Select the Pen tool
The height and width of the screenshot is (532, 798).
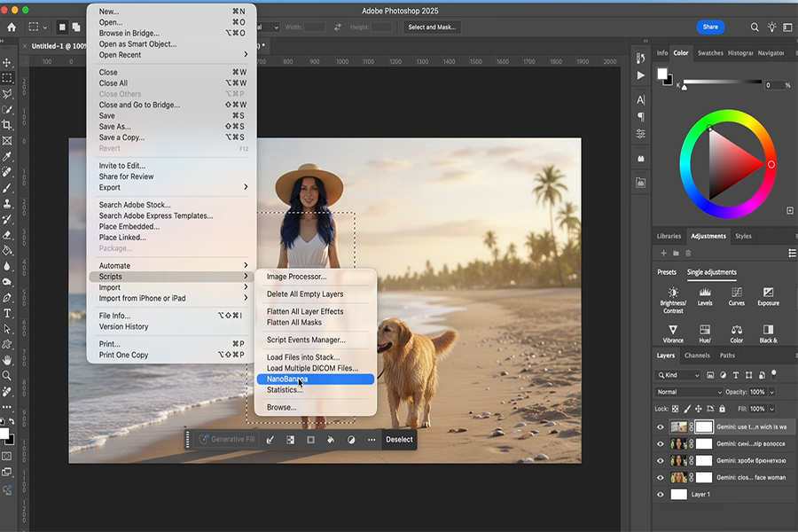[x=7, y=297]
